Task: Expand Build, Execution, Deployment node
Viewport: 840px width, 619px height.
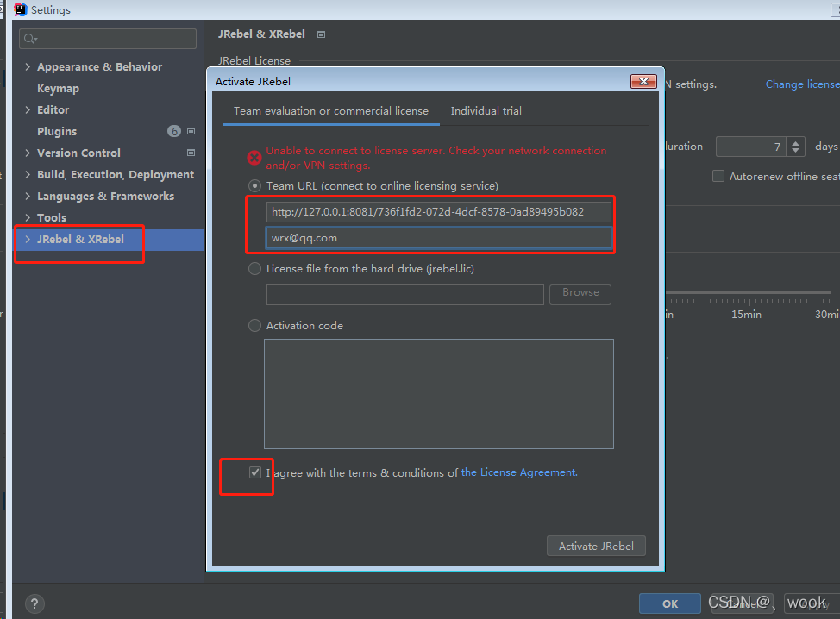Action: pos(28,174)
